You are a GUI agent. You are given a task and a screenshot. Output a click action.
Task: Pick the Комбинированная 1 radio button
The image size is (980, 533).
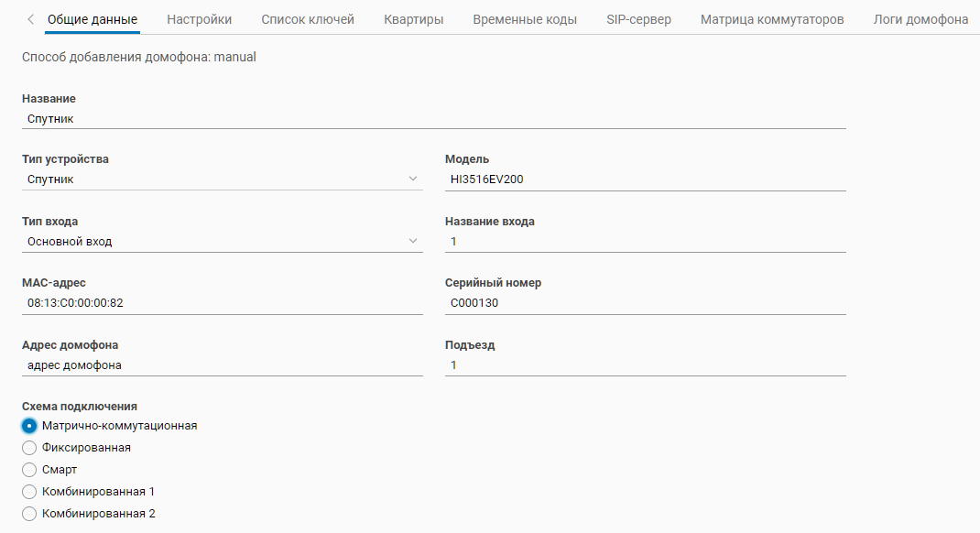pyautogui.click(x=29, y=492)
